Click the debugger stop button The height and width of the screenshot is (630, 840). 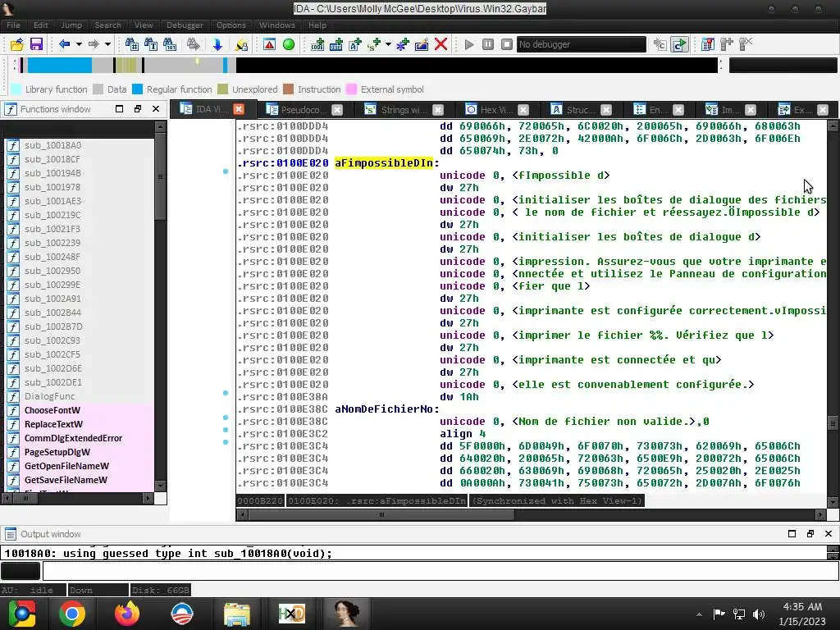(507, 44)
